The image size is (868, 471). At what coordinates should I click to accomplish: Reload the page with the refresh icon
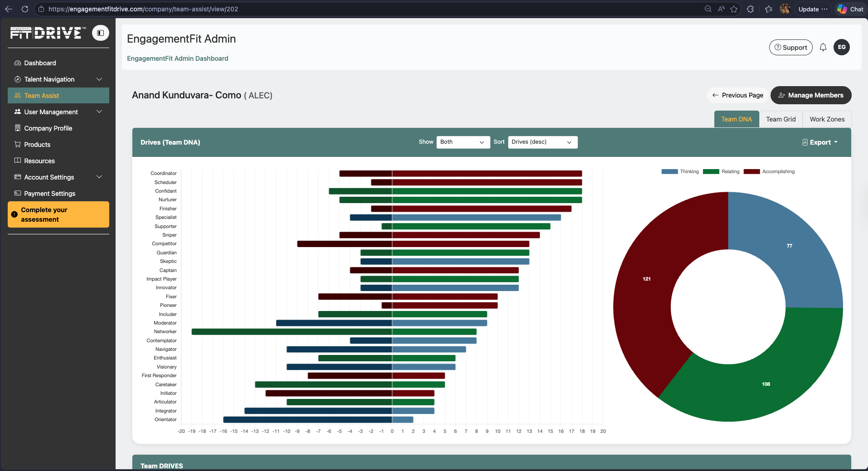(25, 9)
